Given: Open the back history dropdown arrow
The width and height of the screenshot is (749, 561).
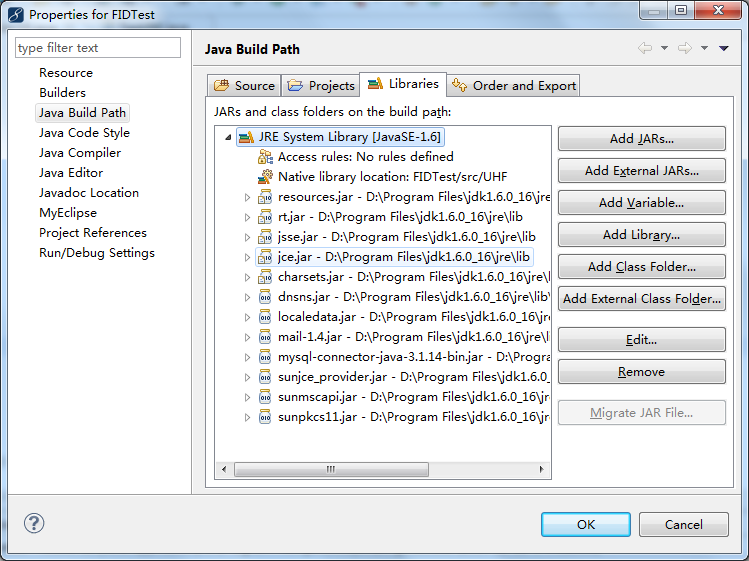Looking at the screenshot, I should (664, 48).
